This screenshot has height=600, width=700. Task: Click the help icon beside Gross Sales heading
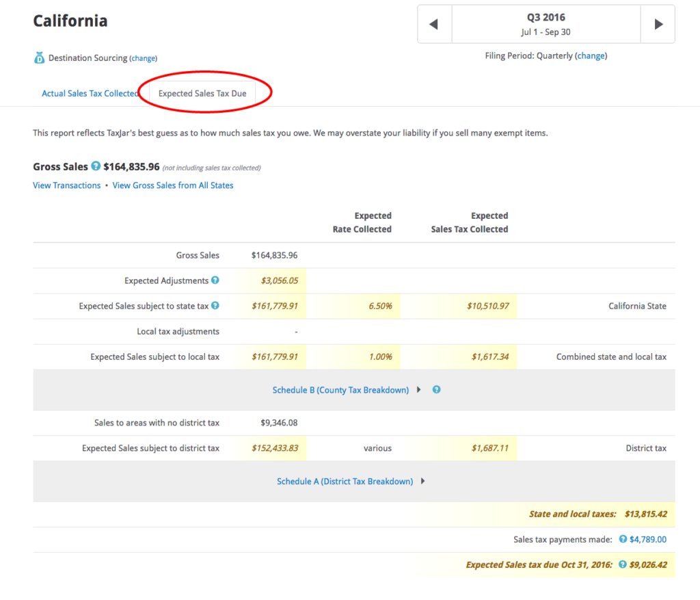coord(96,166)
